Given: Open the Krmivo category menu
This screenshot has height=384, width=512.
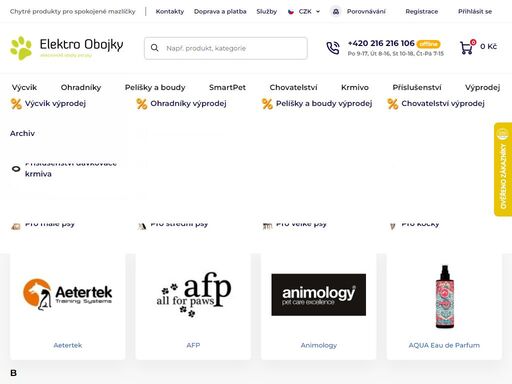Looking at the screenshot, I should point(355,87).
